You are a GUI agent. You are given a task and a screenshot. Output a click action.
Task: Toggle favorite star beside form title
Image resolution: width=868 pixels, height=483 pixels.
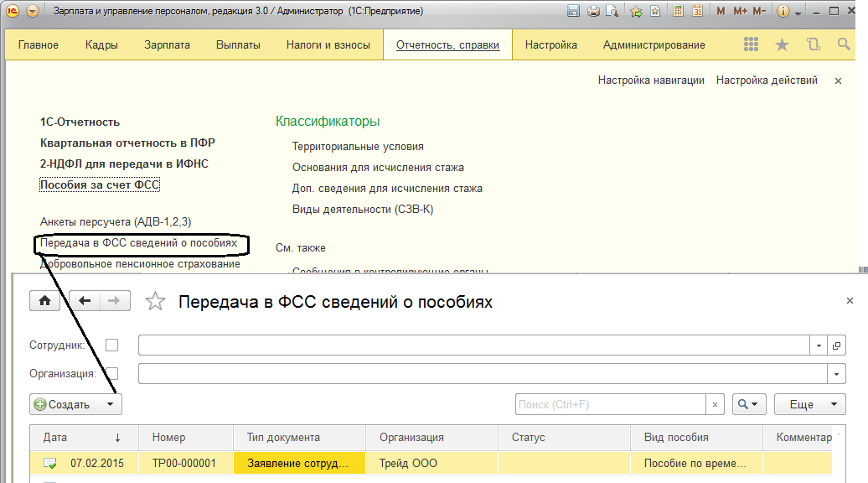click(155, 301)
